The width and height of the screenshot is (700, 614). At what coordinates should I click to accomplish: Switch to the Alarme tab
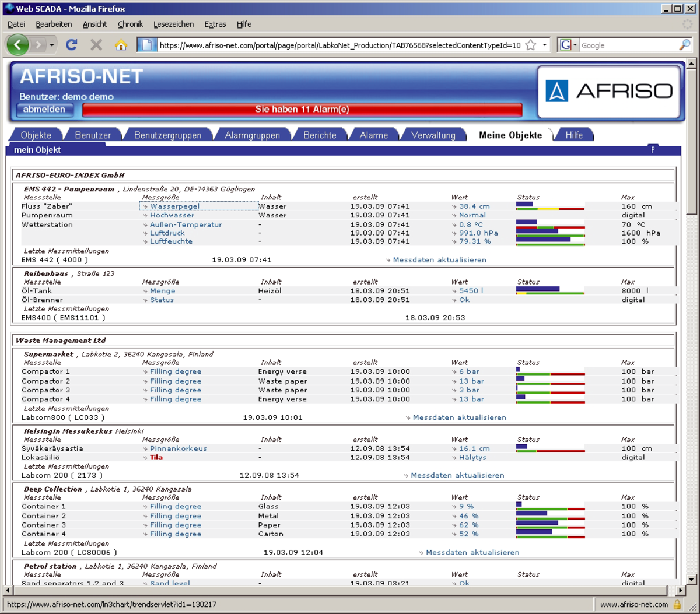point(373,135)
